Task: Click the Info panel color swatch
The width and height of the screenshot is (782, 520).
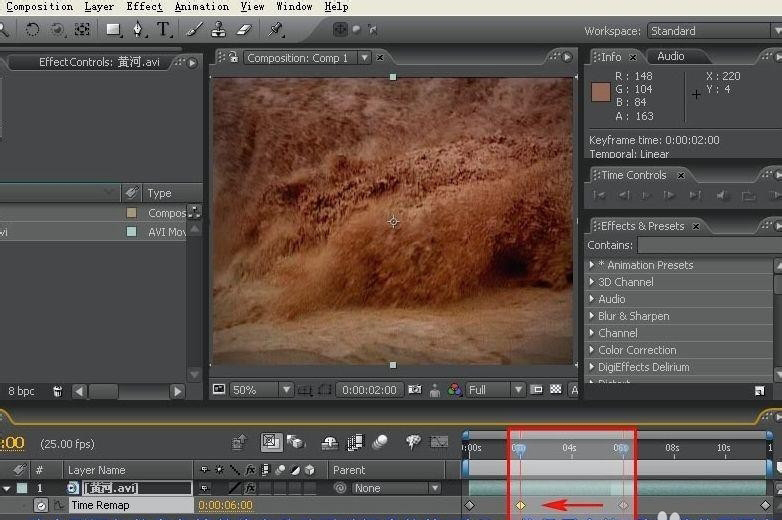Action: point(600,92)
